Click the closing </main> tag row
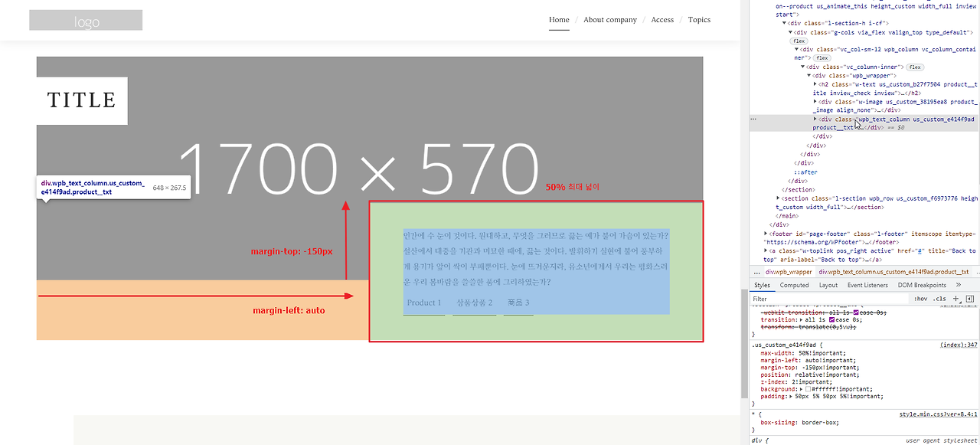Image resolution: width=980 pixels, height=445 pixels. tap(786, 216)
